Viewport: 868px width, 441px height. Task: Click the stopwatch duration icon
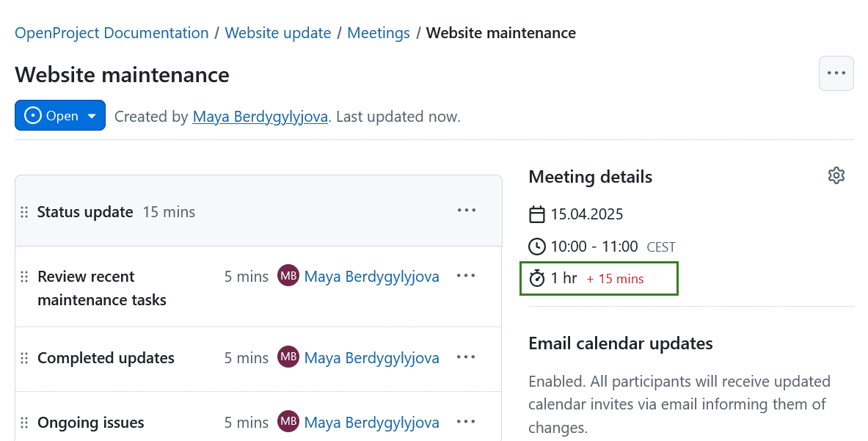pos(537,279)
